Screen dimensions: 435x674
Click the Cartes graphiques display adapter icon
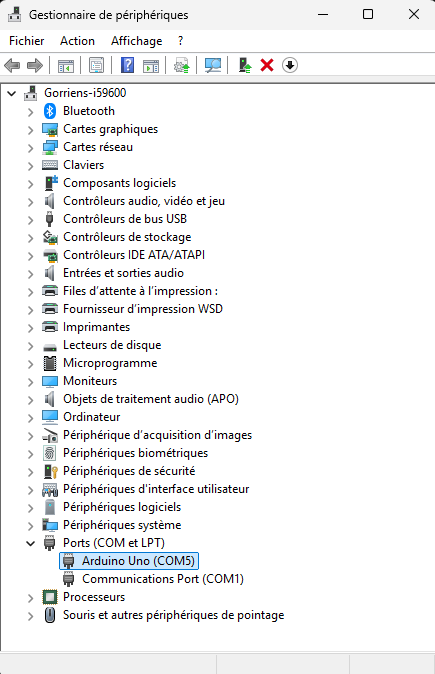(50, 129)
